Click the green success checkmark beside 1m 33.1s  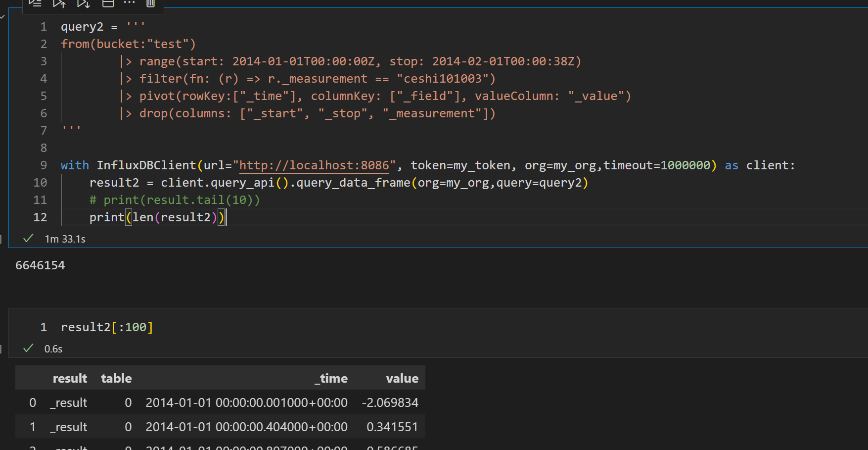28,238
